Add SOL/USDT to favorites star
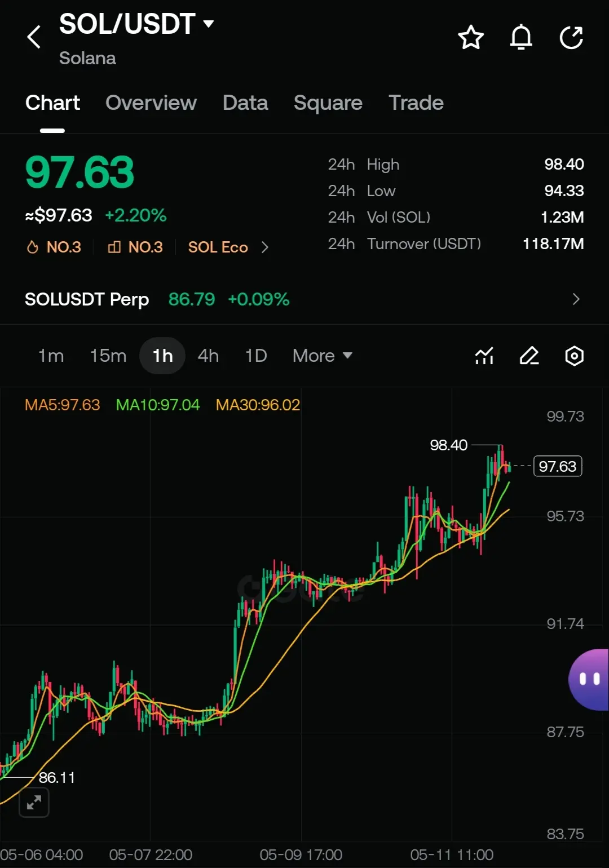Viewport: 609px width, 868px height. pos(471,37)
